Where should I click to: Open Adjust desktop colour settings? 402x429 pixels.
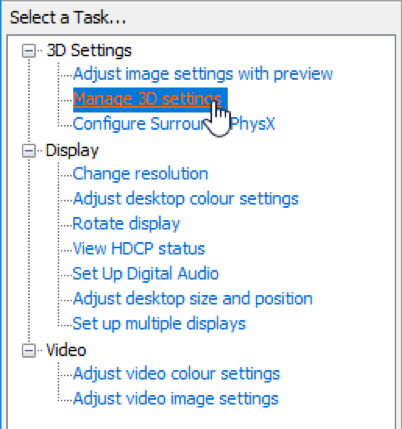(186, 199)
